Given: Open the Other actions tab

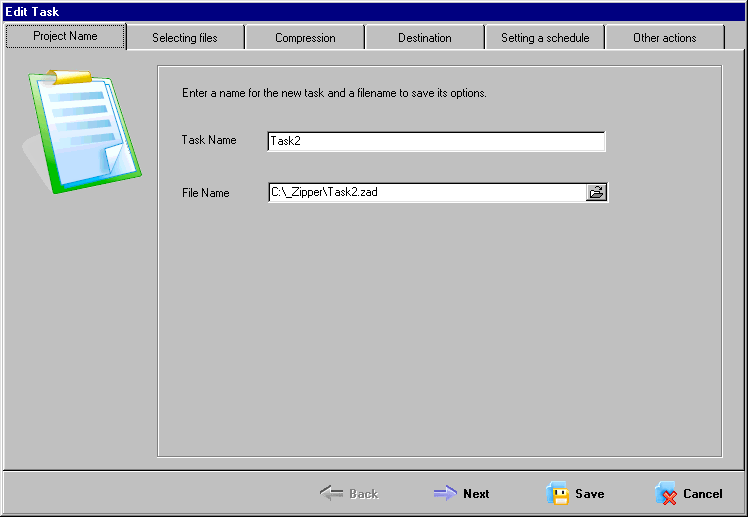Looking at the screenshot, I should 665,38.
